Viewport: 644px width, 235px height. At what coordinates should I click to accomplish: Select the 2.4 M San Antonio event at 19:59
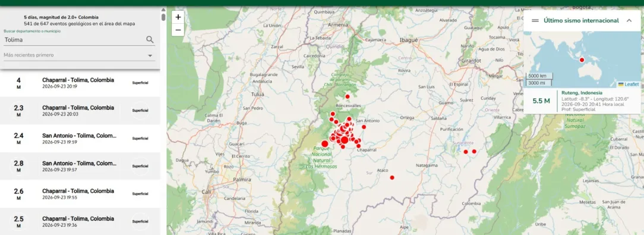click(x=80, y=138)
